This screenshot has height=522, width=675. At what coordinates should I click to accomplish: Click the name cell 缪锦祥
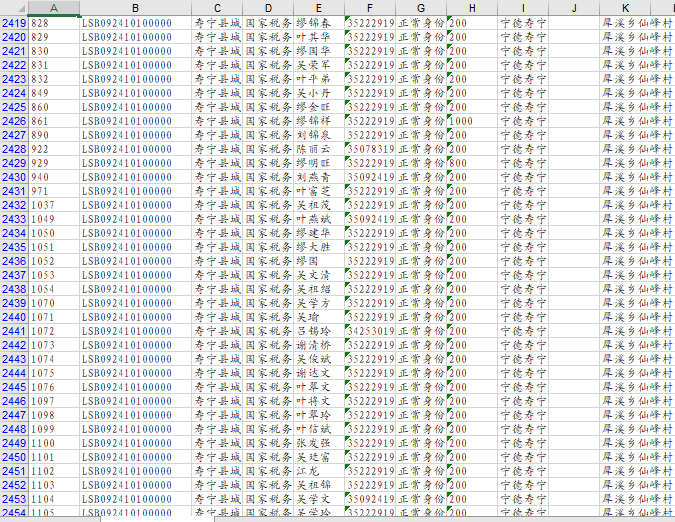click(319, 121)
